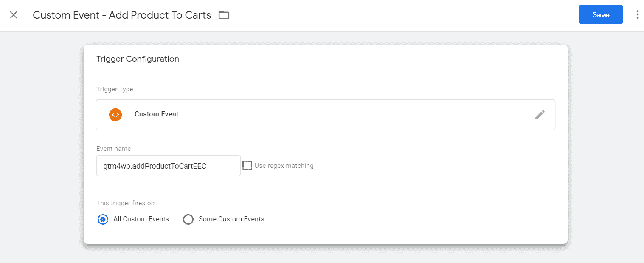The width and height of the screenshot is (644, 263).
Task: Click inside the Event name input field
Action: coord(168,166)
